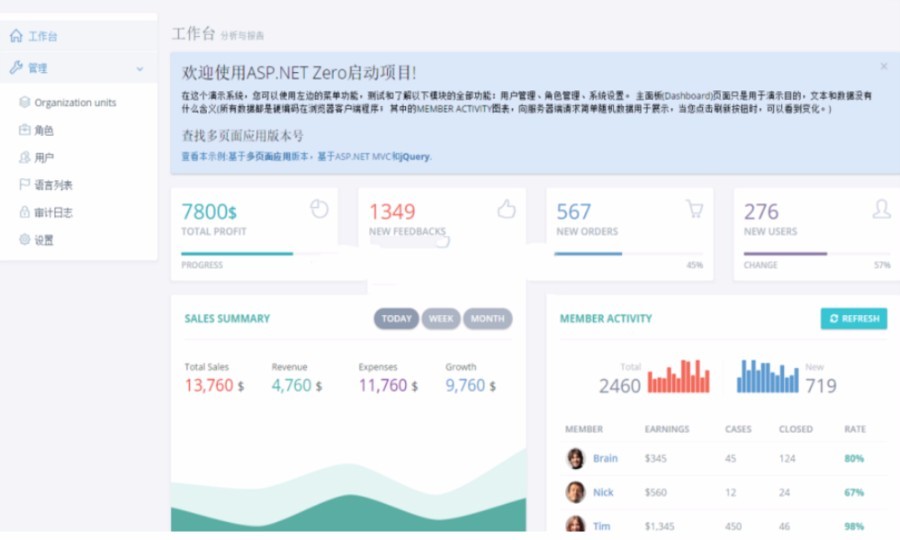The width and height of the screenshot is (900, 540).
Task: Click the New Users change progress bar
Action: coord(817,253)
